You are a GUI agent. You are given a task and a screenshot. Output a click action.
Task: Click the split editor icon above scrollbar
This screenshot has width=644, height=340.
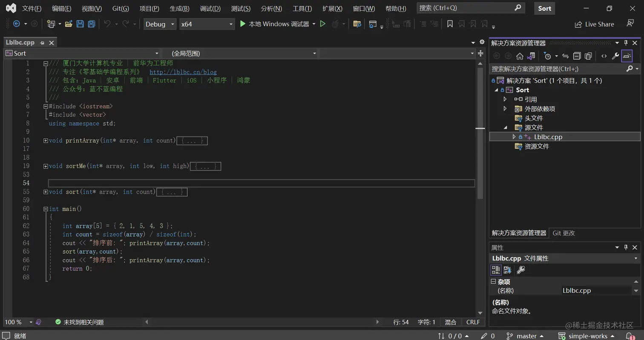481,53
